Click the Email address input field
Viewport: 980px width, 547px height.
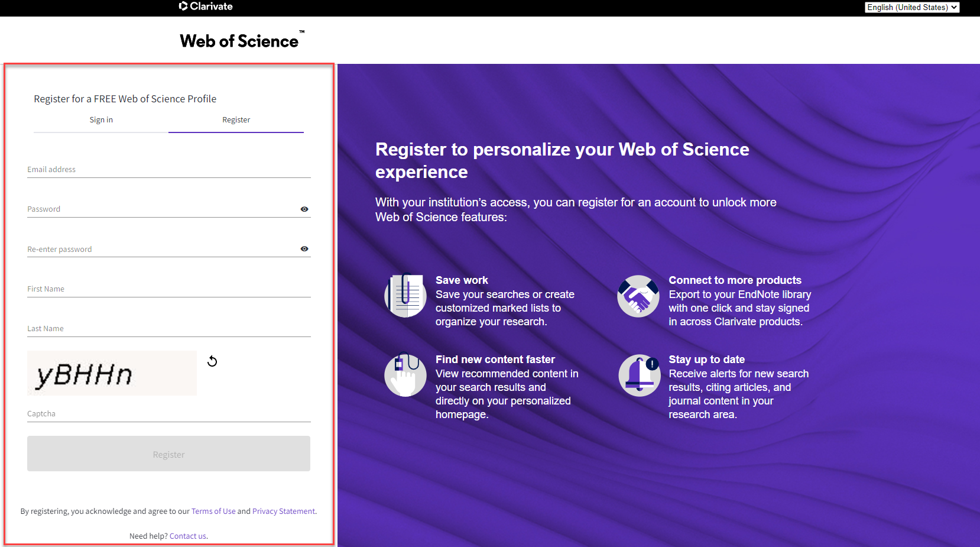168,169
